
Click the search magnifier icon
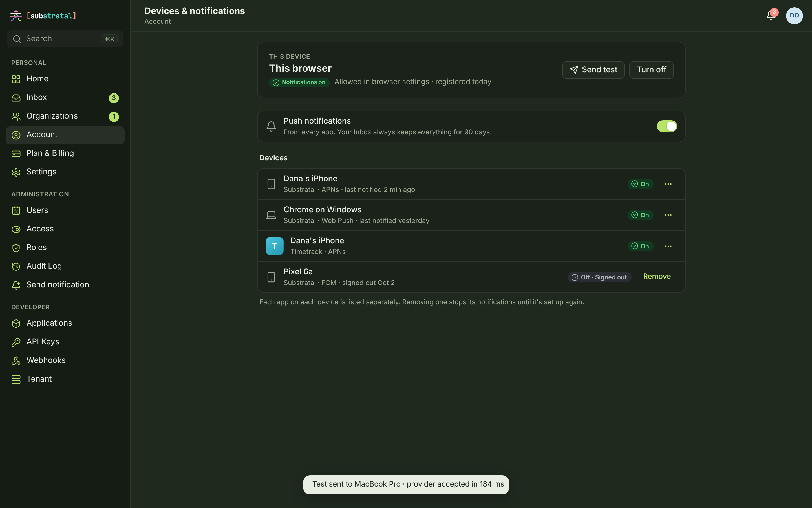tap(17, 39)
